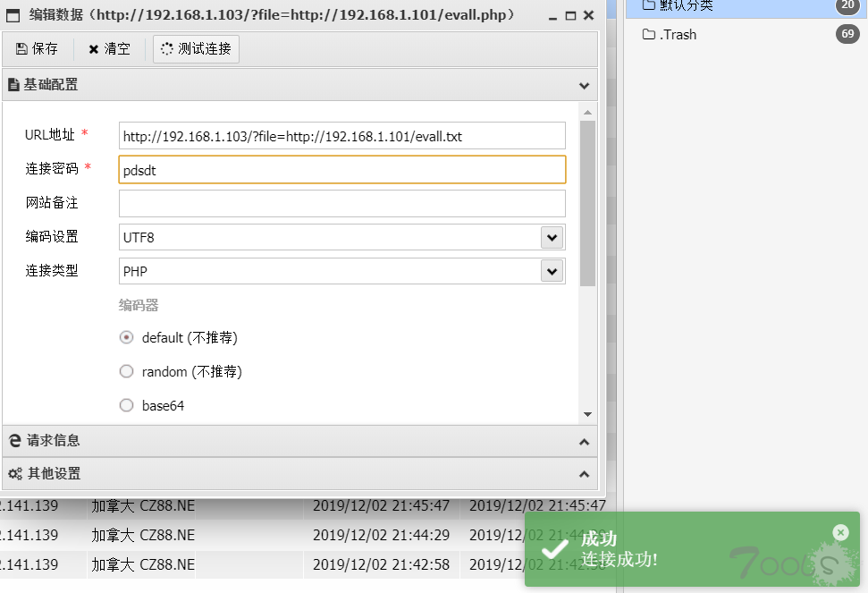Click the success checkmark icon in notification
Viewport: 868px width, 593px height.
(x=554, y=549)
